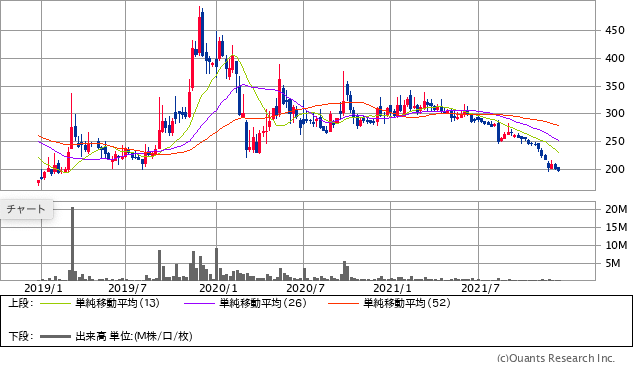
Task: Select the 15M volume axis label
Action: click(x=616, y=227)
